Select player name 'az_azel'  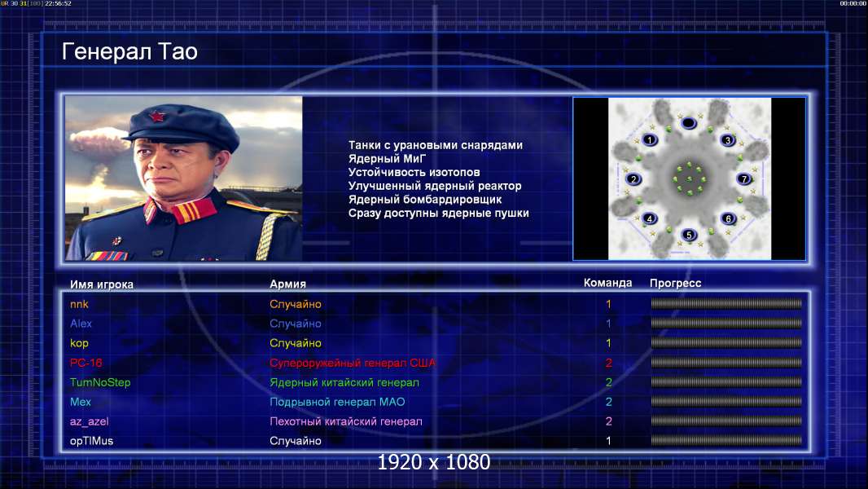click(89, 421)
